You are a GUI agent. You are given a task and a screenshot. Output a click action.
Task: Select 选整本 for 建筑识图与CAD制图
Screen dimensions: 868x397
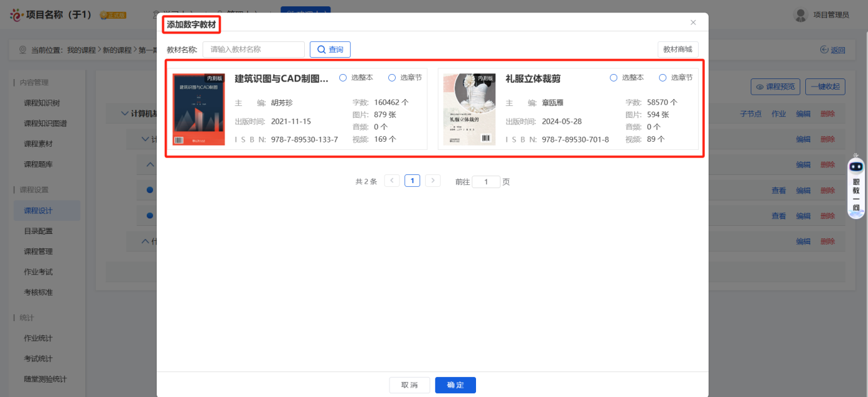pos(344,77)
